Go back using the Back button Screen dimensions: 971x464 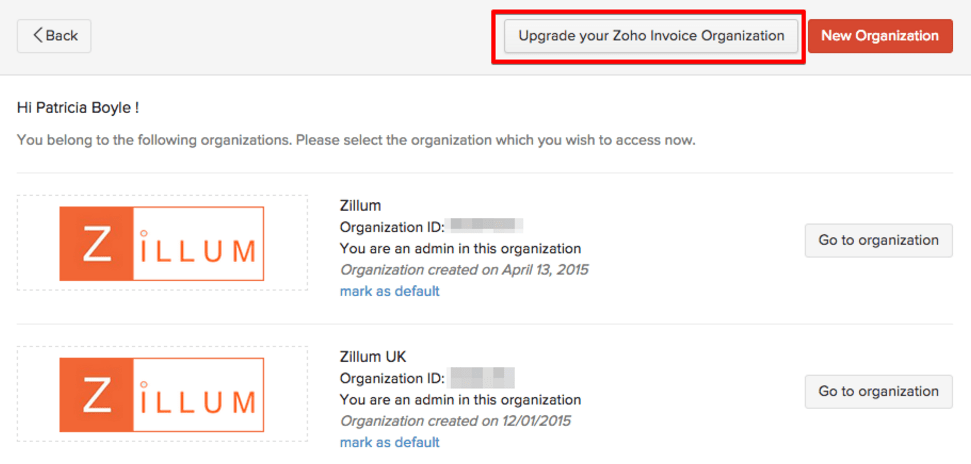point(54,36)
